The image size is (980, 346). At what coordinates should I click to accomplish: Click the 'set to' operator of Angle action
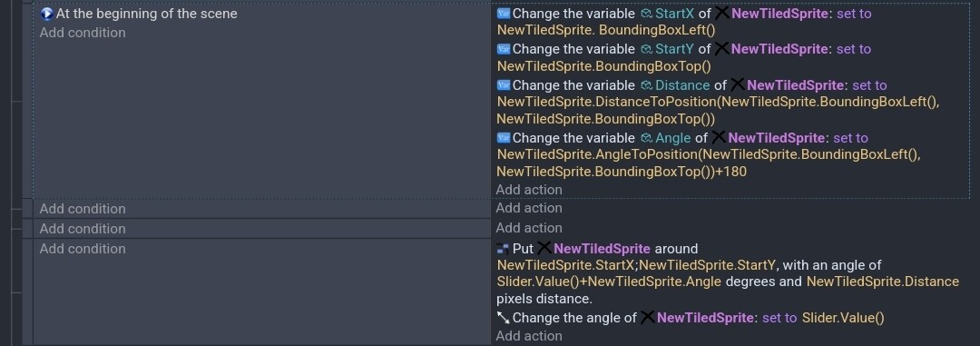pos(850,138)
